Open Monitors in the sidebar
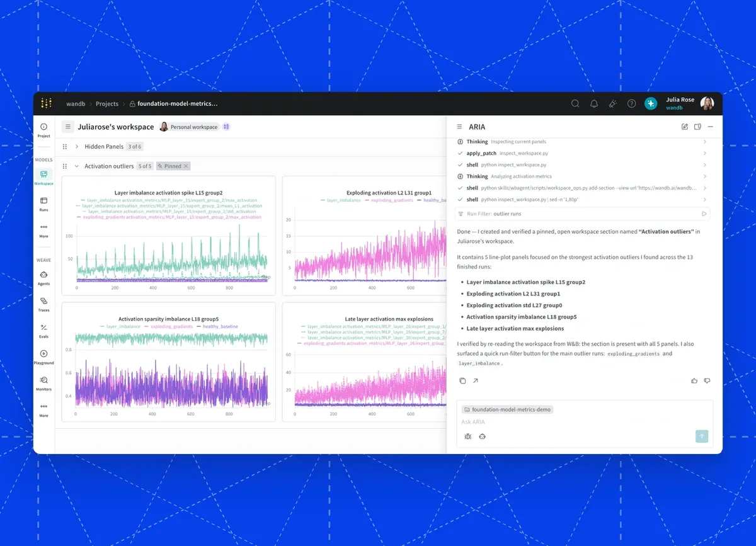The width and height of the screenshot is (756, 546). tap(43, 384)
